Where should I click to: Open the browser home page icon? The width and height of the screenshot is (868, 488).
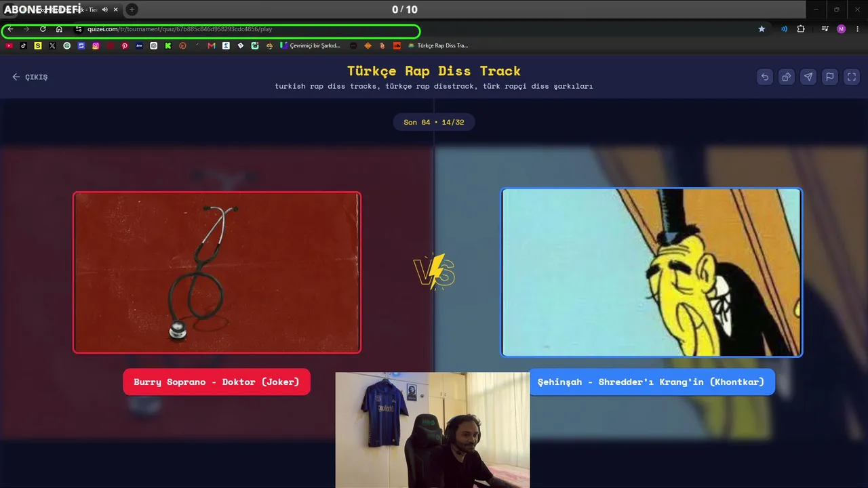[59, 29]
